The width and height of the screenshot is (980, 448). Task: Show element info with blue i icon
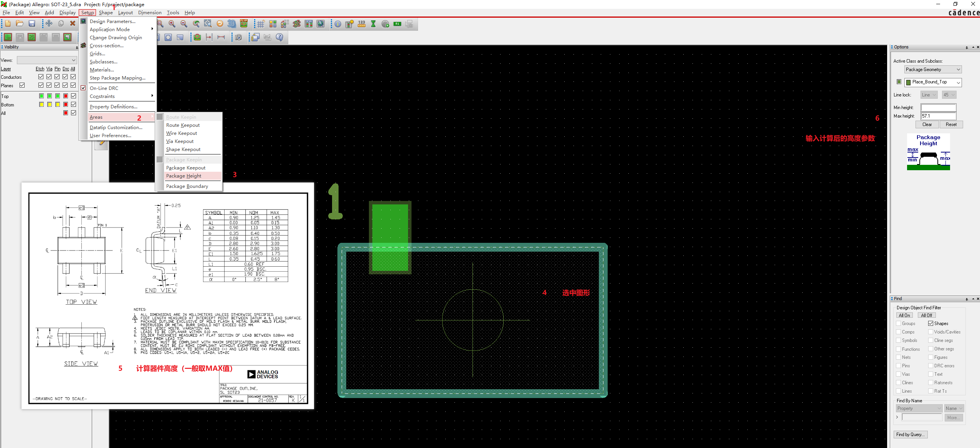(338, 24)
